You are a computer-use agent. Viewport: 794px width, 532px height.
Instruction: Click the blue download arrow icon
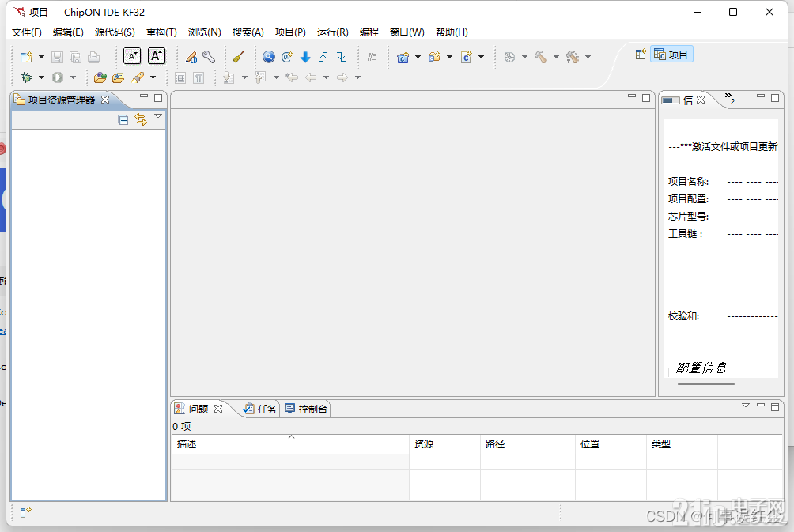305,57
